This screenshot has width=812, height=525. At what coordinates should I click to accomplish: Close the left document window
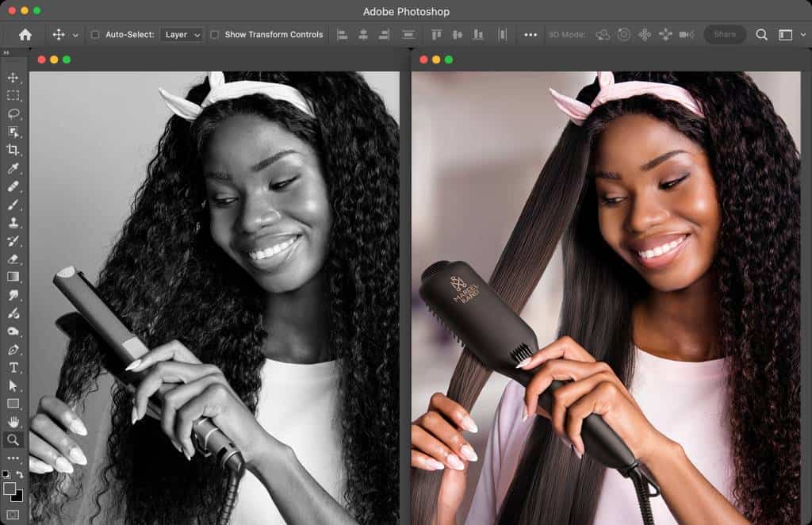click(42, 59)
